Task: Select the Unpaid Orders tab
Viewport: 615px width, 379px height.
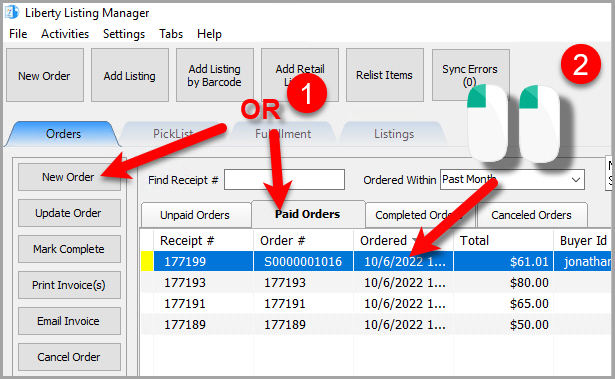Action: 195,215
